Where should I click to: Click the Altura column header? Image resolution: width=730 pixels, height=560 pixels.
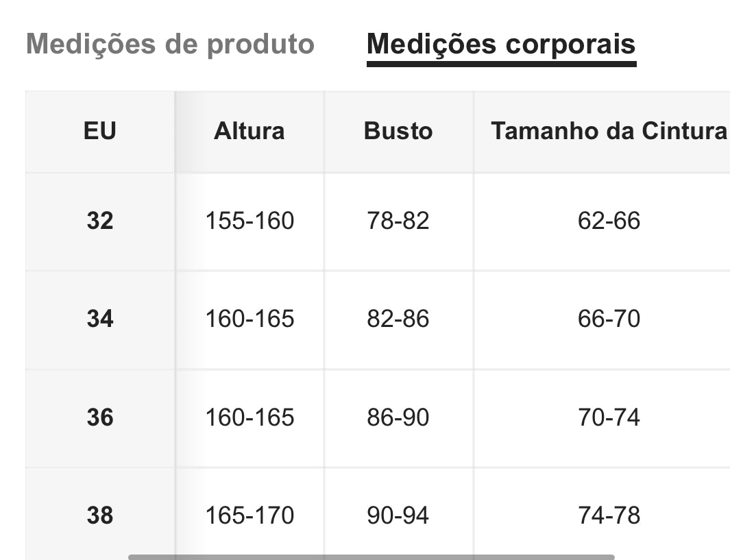click(x=250, y=131)
